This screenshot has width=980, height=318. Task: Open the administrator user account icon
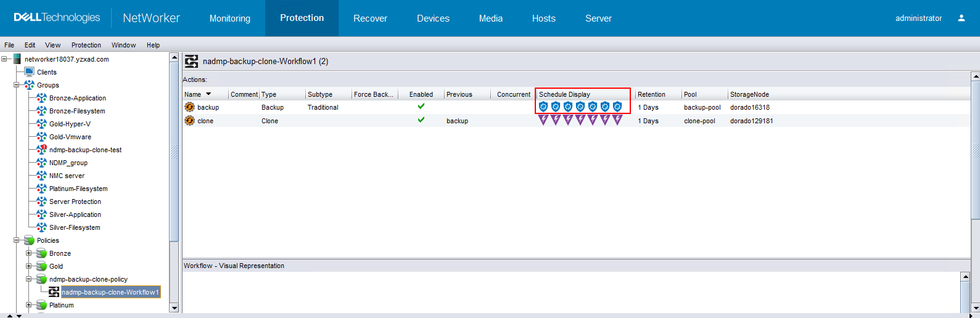[961, 18]
